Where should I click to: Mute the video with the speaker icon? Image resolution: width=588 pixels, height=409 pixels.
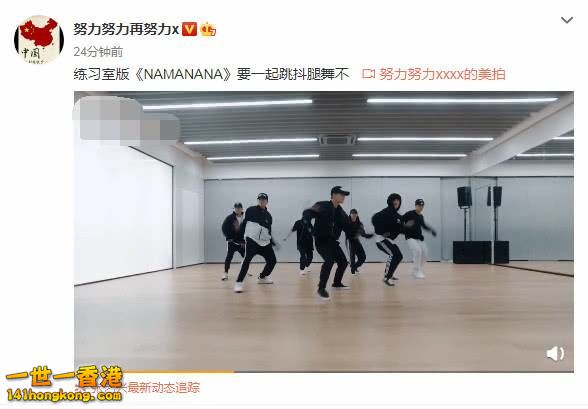click(x=555, y=353)
